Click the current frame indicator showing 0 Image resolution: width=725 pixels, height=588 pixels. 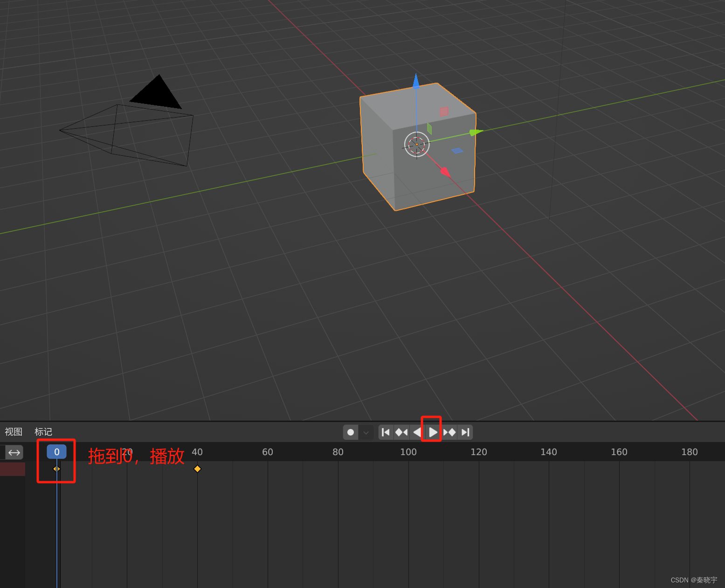point(57,452)
